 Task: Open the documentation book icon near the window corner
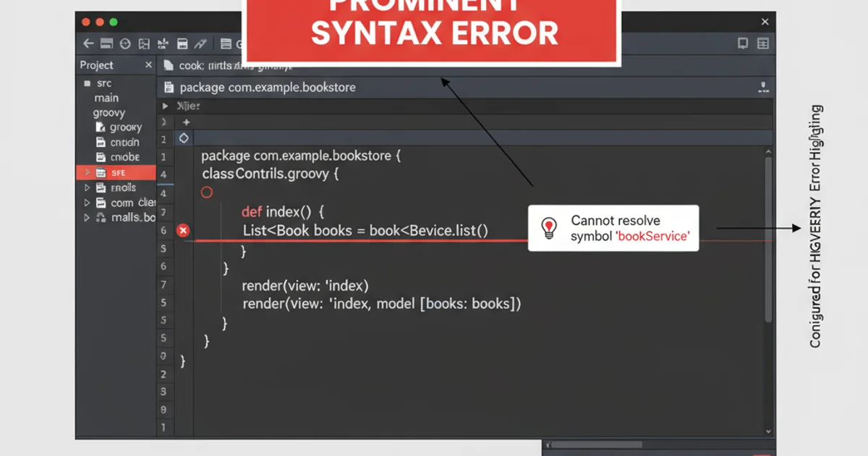(742, 43)
